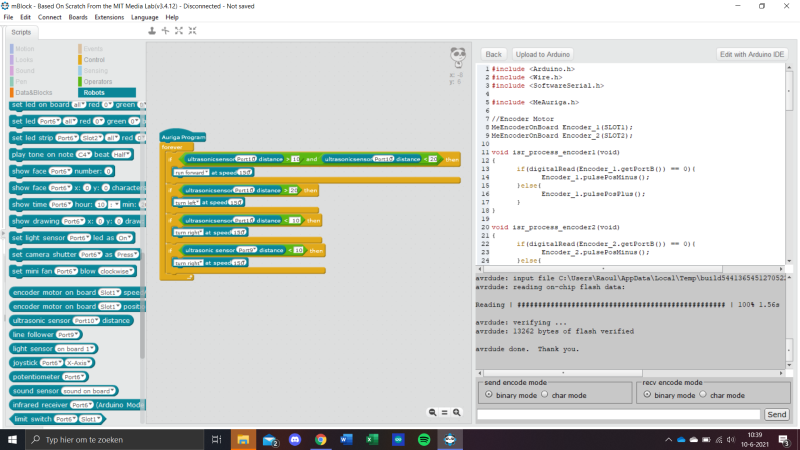Open the Boards menu
800x450 pixels.
tap(78, 17)
